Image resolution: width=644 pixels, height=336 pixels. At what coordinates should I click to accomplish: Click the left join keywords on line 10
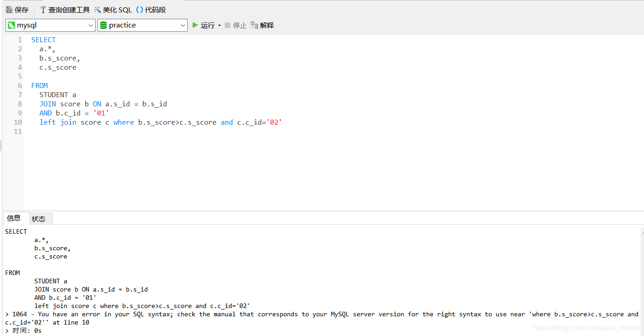pos(58,122)
